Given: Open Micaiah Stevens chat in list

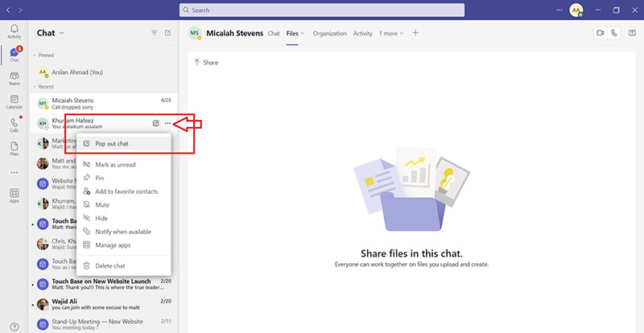Looking at the screenshot, I should coord(104,104).
